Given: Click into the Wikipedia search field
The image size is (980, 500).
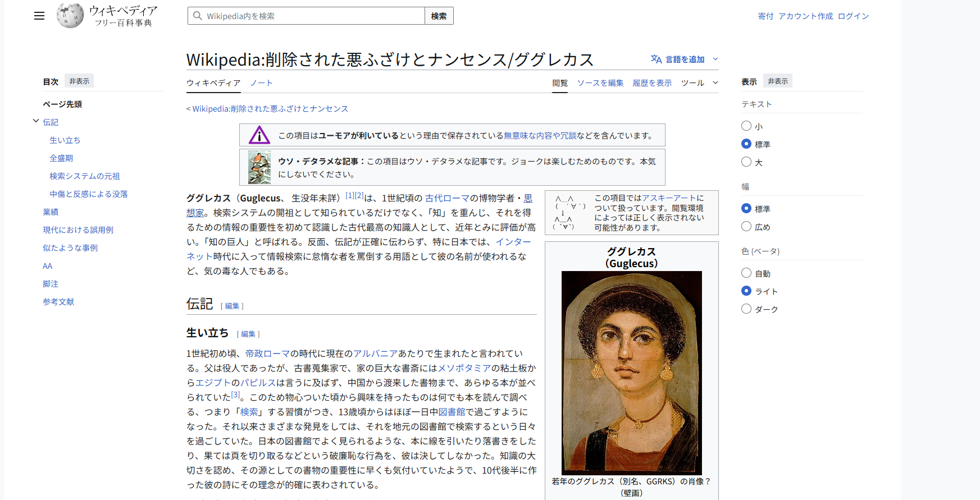Looking at the screenshot, I should click(x=306, y=16).
